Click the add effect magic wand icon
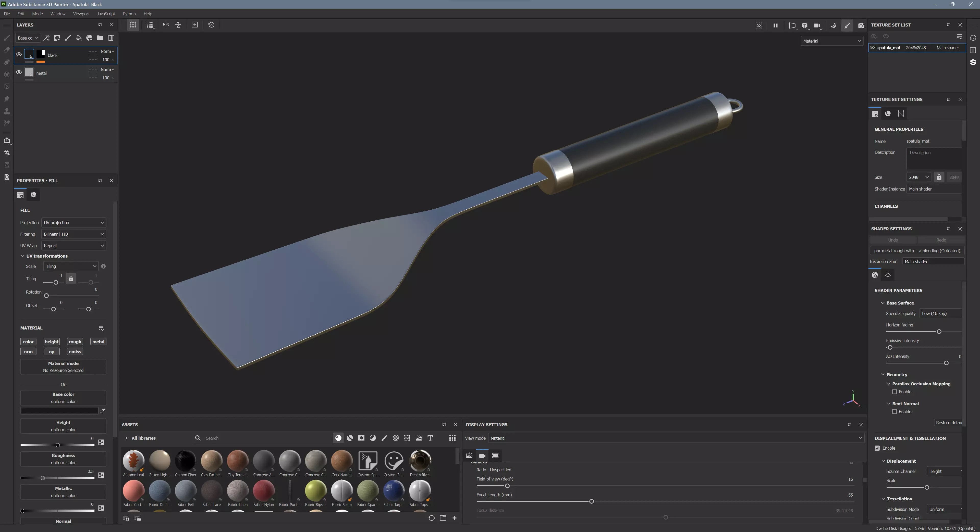Image resolution: width=980 pixels, height=532 pixels. coord(46,38)
